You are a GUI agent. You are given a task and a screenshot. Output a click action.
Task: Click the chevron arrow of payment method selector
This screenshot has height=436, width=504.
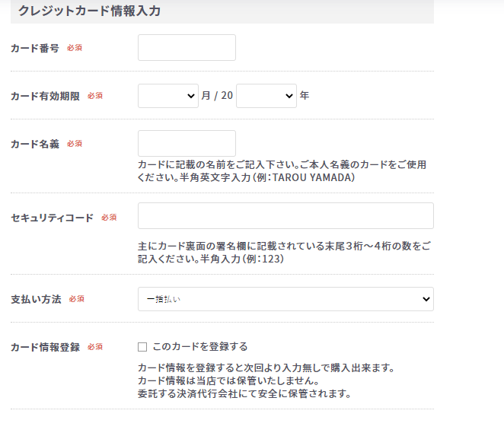(426, 299)
